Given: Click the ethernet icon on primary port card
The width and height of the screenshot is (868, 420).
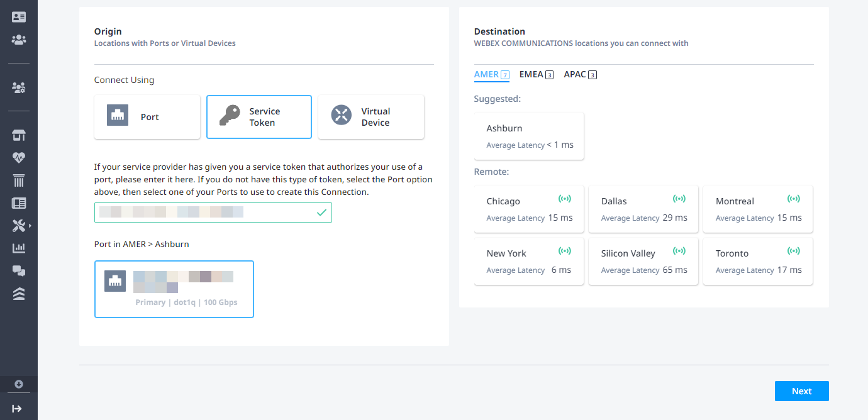Looking at the screenshot, I should [115, 282].
